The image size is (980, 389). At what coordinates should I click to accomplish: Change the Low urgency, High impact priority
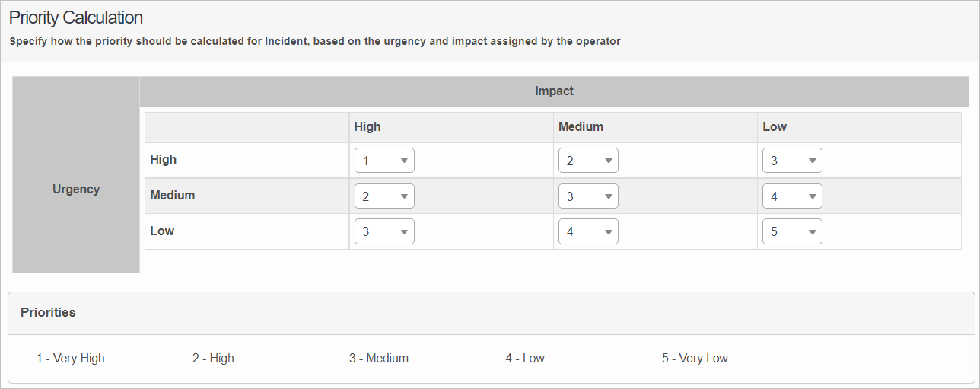(384, 231)
